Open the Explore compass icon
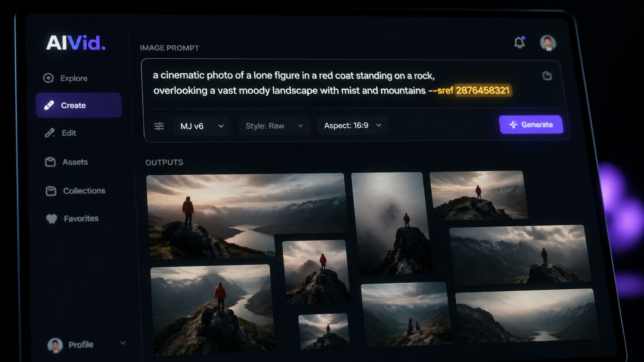The width and height of the screenshot is (644, 362). pyautogui.click(x=49, y=78)
